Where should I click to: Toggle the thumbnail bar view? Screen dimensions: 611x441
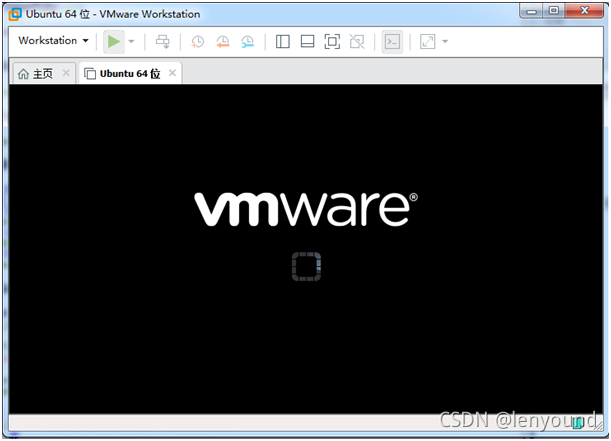click(307, 41)
